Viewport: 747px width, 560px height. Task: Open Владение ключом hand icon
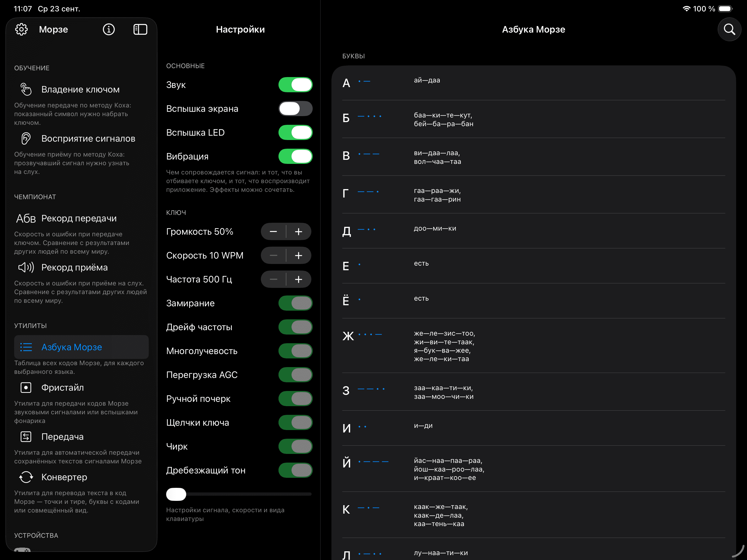tap(26, 90)
